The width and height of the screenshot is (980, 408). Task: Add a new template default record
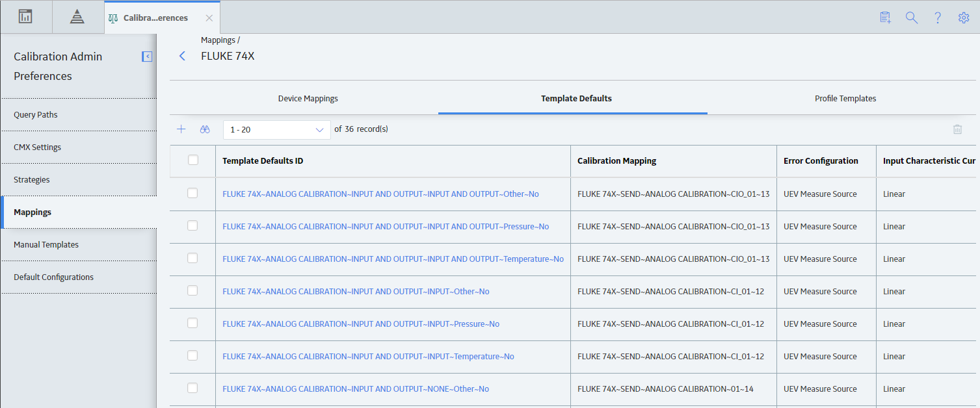181,129
